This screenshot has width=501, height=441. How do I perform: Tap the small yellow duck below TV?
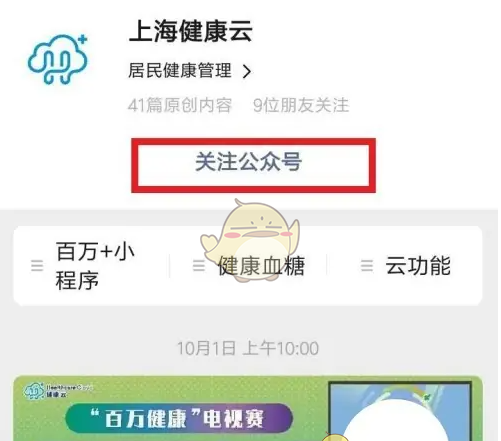[335, 437]
